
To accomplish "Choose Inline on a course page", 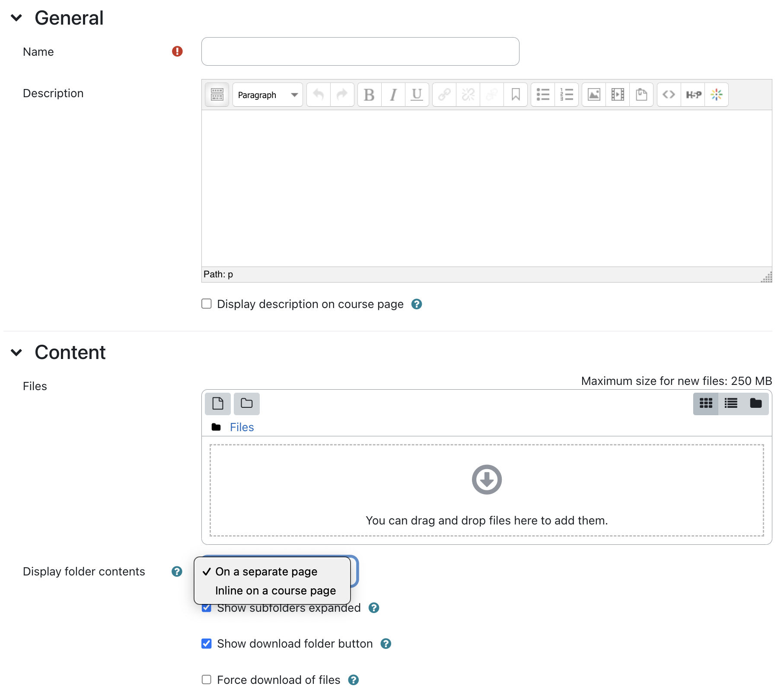I will click(x=275, y=591).
